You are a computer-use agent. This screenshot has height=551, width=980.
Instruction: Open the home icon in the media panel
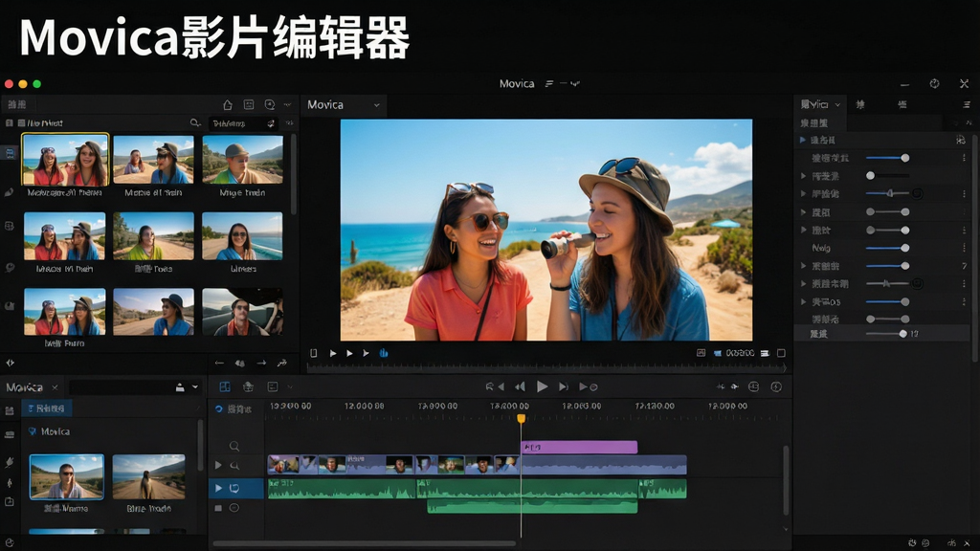[228, 105]
